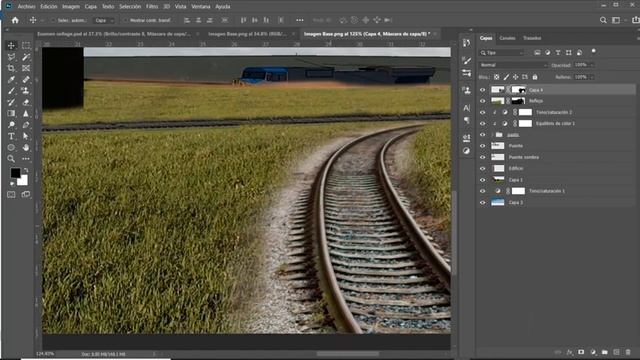
Task: Open the Search icon at top right
Action: (x=603, y=20)
